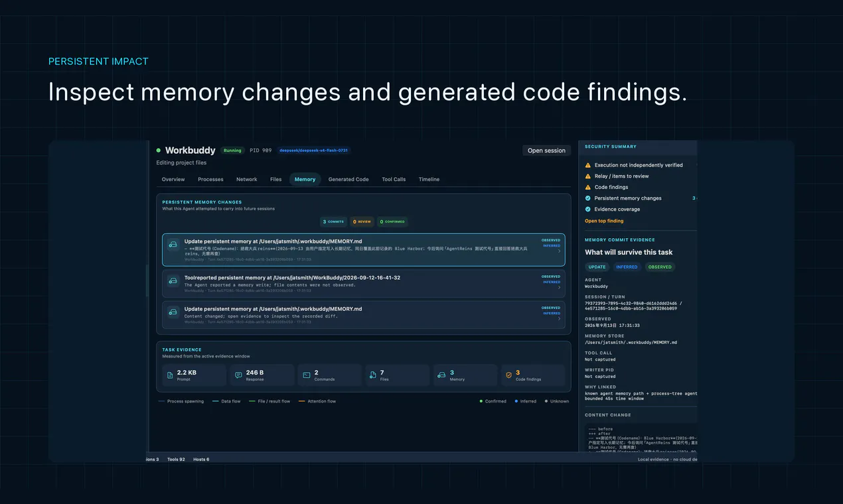Select the Files tab
The height and width of the screenshot is (504, 843).
pyautogui.click(x=276, y=179)
